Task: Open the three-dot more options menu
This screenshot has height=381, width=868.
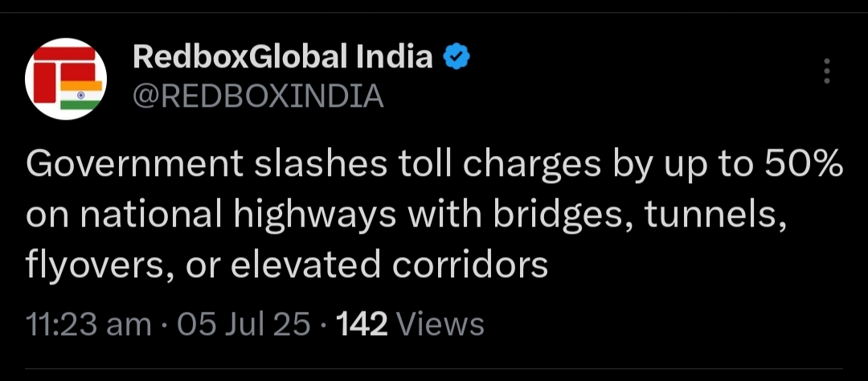Action: tap(826, 71)
